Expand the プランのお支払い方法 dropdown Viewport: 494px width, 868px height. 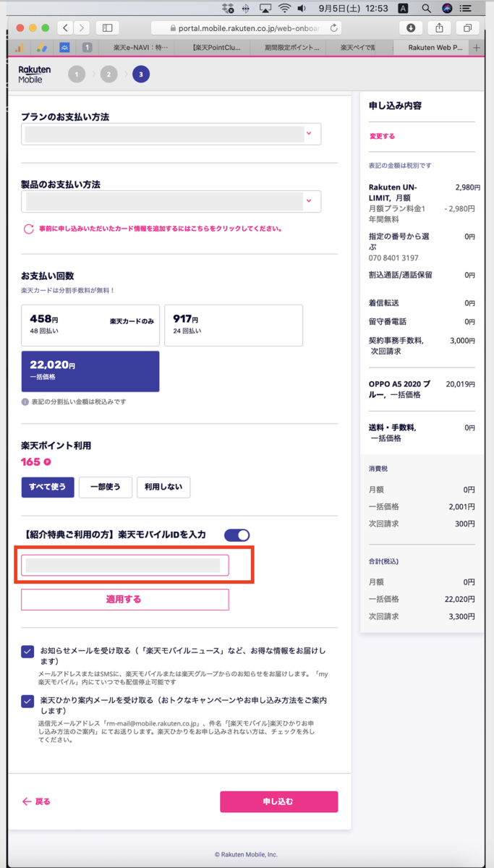(171, 134)
